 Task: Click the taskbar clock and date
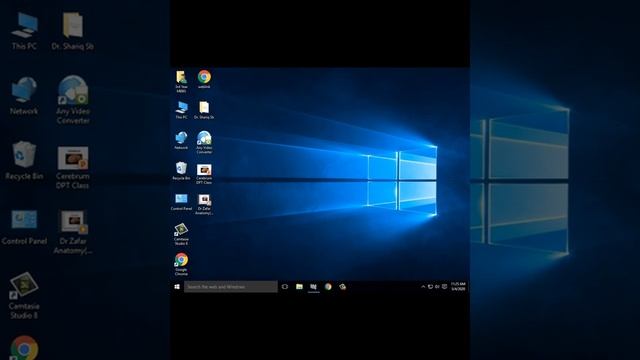pyautogui.click(x=458, y=287)
